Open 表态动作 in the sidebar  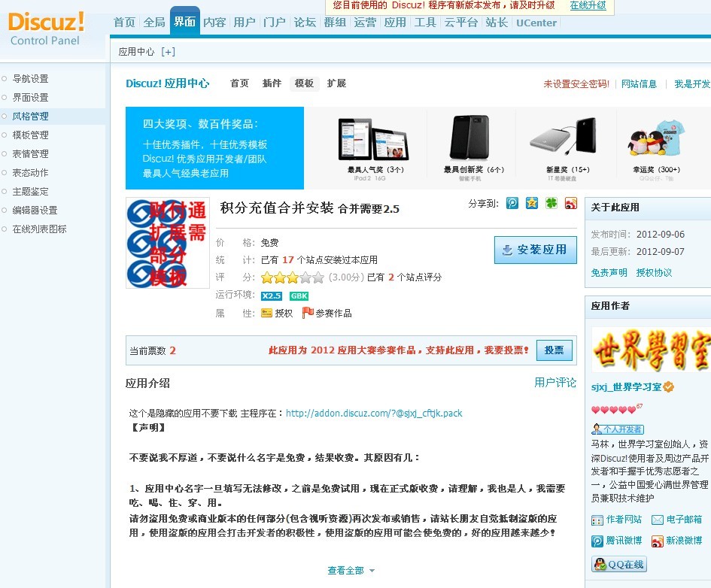(30, 173)
